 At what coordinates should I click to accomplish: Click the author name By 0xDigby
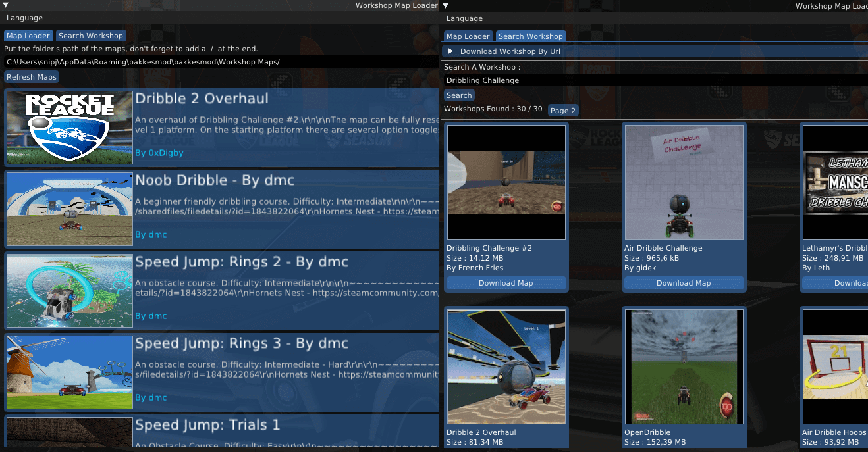[x=159, y=153]
